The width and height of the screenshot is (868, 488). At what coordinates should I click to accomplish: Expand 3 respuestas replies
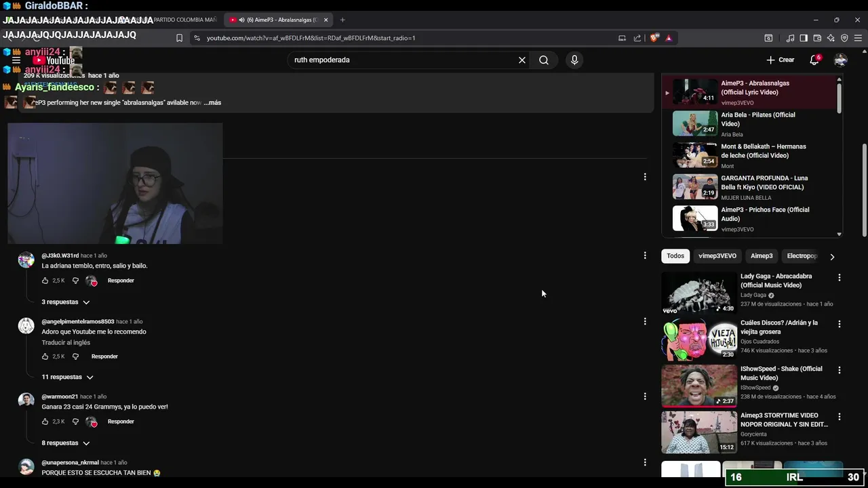[66, 302]
